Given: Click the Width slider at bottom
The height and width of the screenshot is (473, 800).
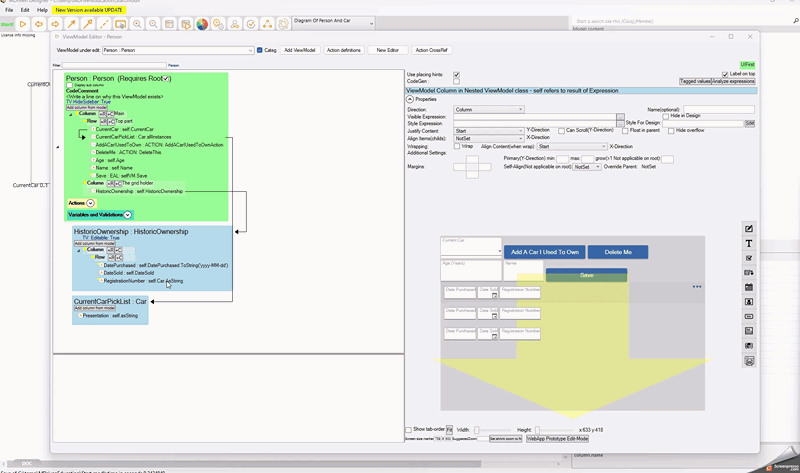Looking at the screenshot, I should pyautogui.click(x=490, y=429).
